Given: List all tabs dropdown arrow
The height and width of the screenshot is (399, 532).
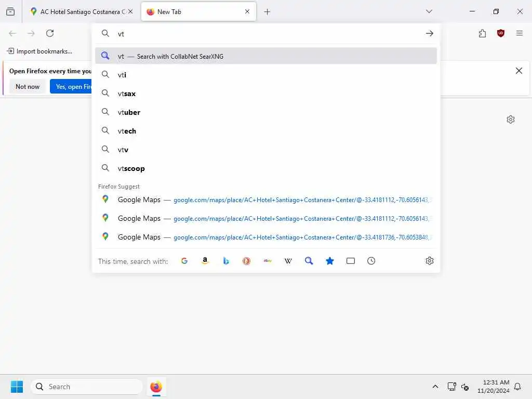Looking at the screenshot, I should [429, 11].
